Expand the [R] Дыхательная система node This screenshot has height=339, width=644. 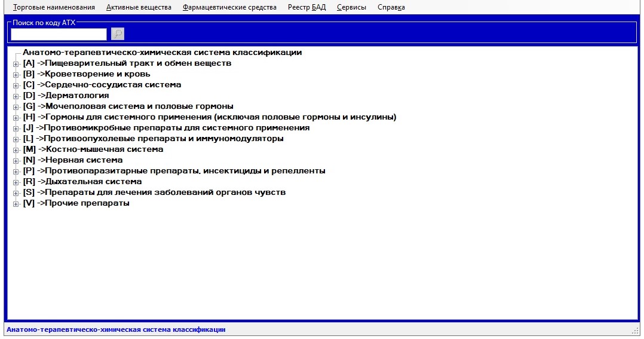pos(16,182)
